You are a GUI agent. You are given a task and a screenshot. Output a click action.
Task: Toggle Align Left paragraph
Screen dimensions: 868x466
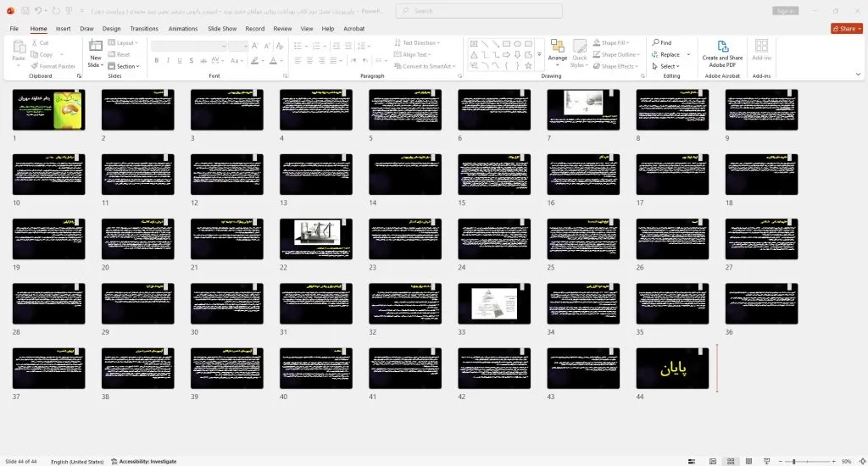[x=298, y=60]
